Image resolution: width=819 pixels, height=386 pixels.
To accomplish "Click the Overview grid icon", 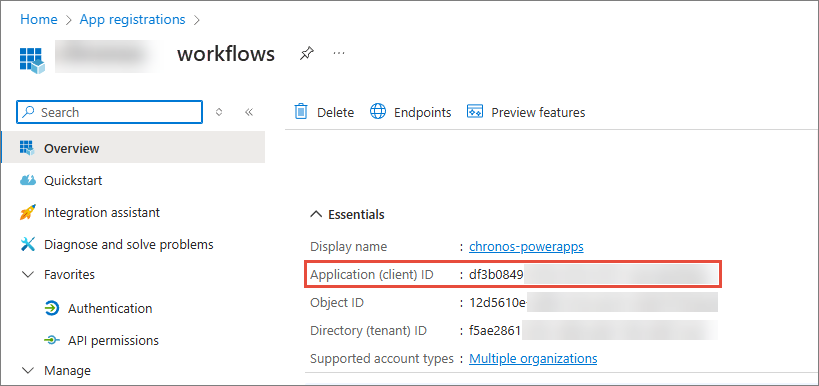I will point(27,148).
